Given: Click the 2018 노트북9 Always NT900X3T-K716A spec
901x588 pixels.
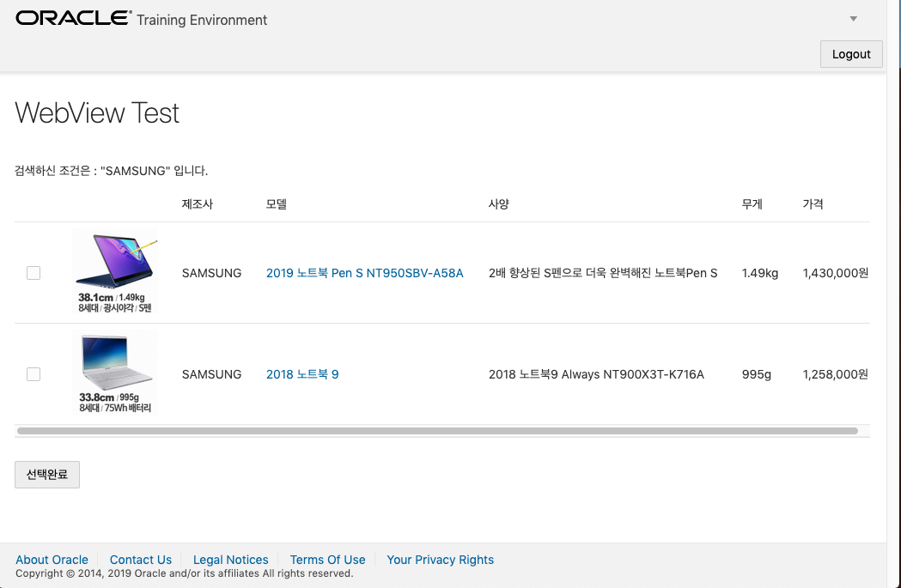Looking at the screenshot, I should (x=596, y=374).
